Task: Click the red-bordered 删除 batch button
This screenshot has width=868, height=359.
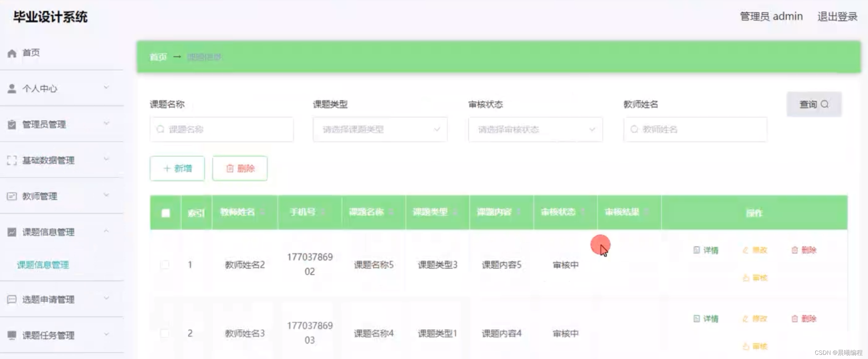Action: tap(240, 168)
